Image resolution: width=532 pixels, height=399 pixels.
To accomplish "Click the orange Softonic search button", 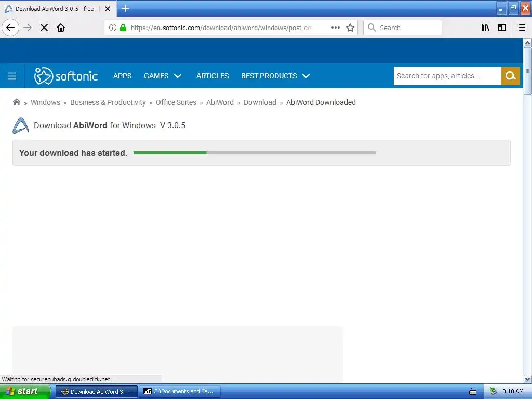I will 511,76.
